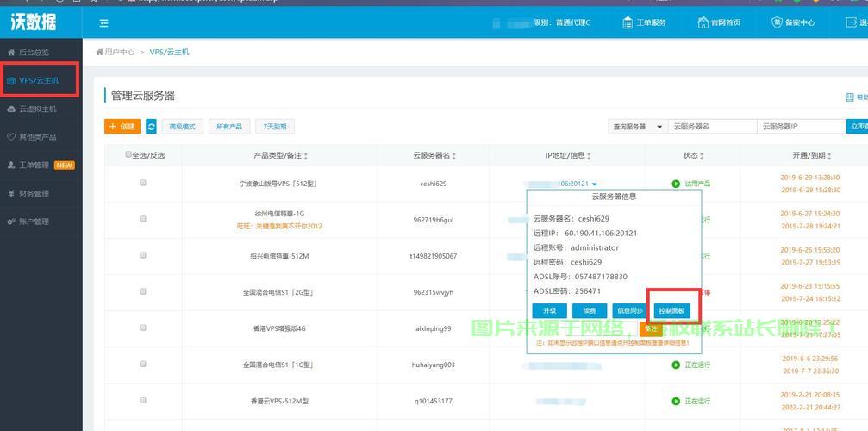The width and height of the screenshot is (868, 431).
Task: Click the server name 962315wvjyh
Action: 434,293
